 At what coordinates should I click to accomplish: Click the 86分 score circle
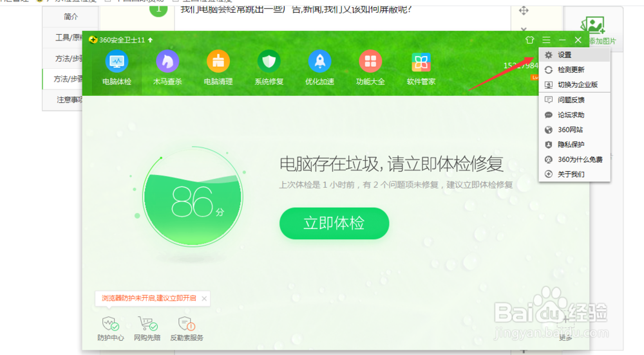193,197
